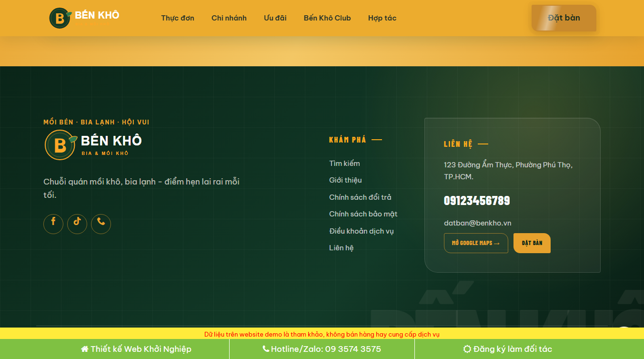Click the KHÁM PHÁ section heading
The height and width of the screenshot is (359, 644).
pyautogui.click(x=348, y=140)
